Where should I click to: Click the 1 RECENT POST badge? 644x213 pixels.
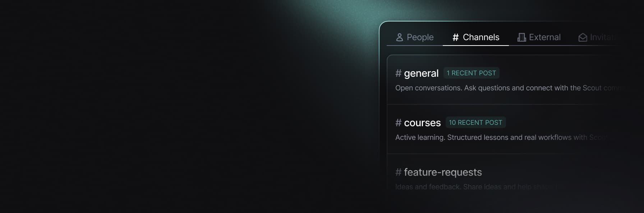pos(471,73)
